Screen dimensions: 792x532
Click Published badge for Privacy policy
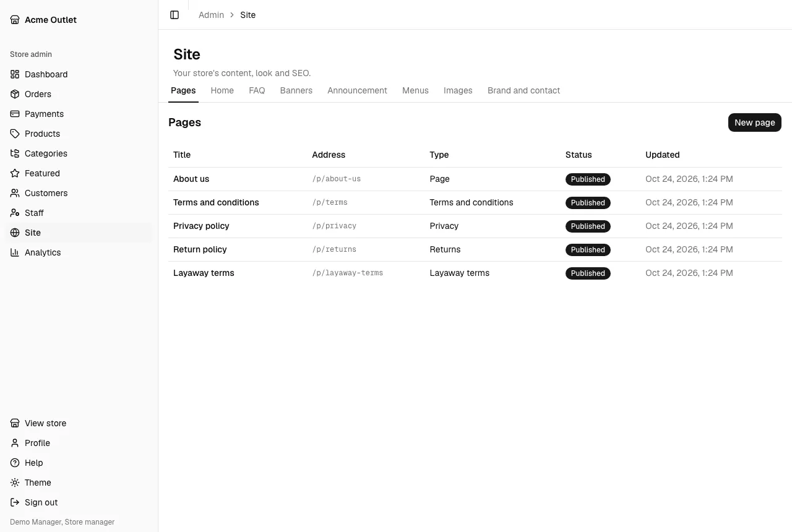[588, 226]
